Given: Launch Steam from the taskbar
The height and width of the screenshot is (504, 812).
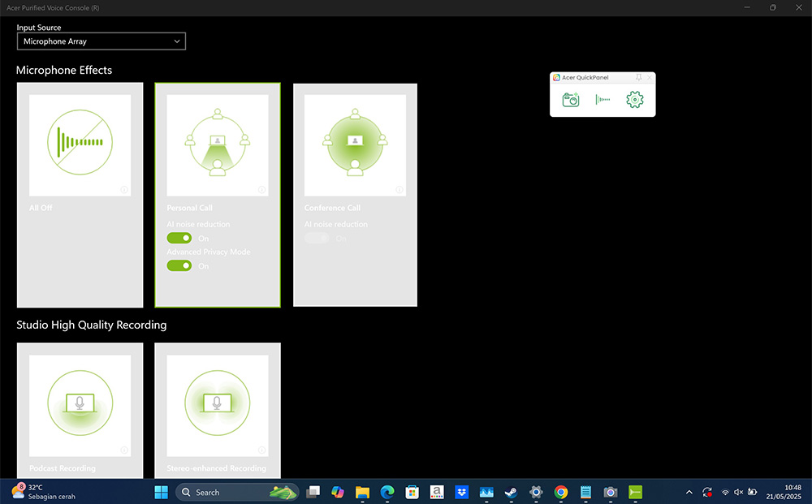Looking at the screenshot, I should tap(511, 492).
